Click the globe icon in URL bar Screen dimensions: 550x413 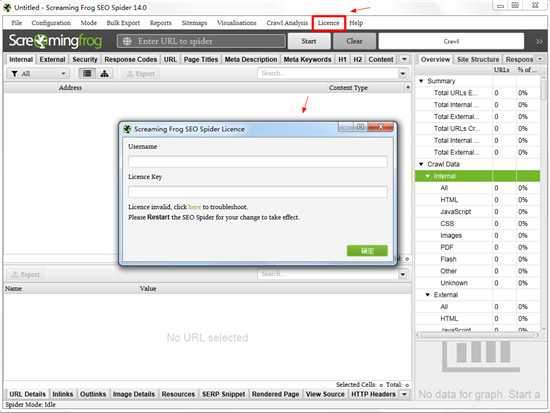pyautogui.click(x=127, y=41)
